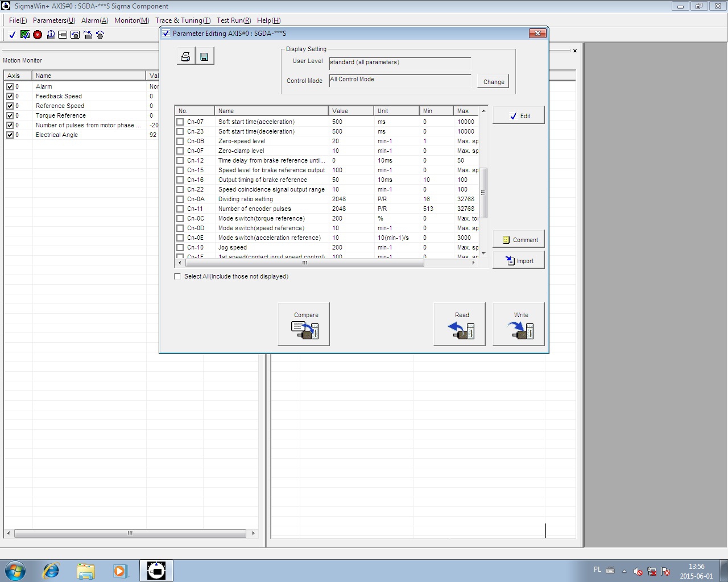Open the Trace & Tuning menu
The height and width of the screenshot is (582, 728).
(183, 20)
